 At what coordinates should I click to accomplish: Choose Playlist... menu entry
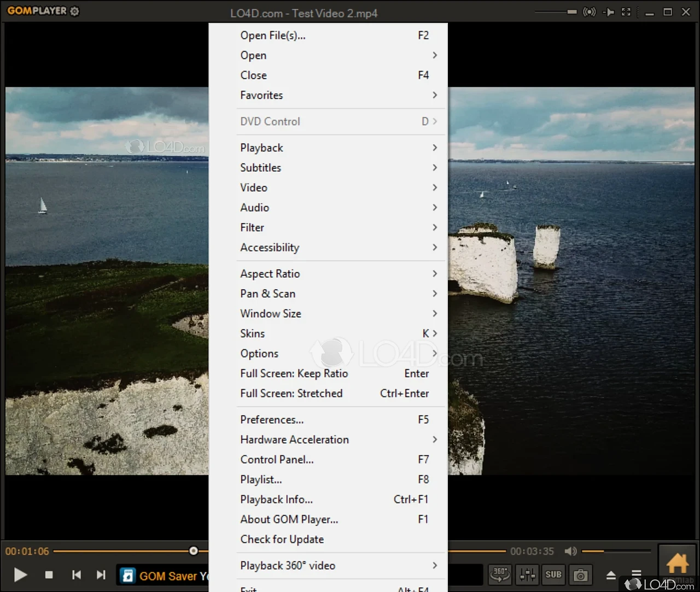(328, 479)
